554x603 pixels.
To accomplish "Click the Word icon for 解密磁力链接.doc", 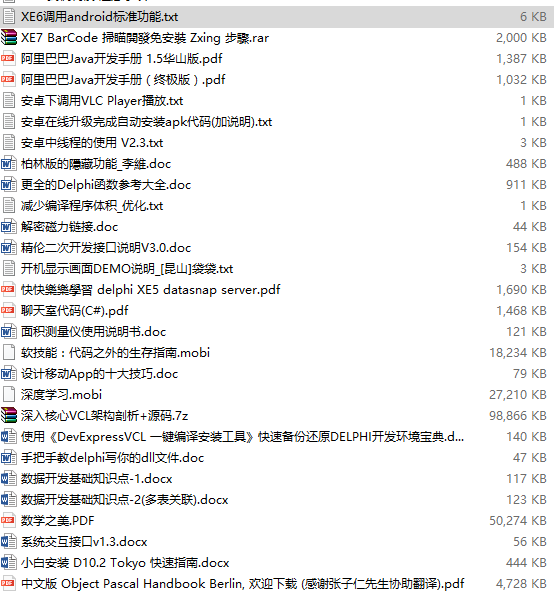I will [8, 227].
